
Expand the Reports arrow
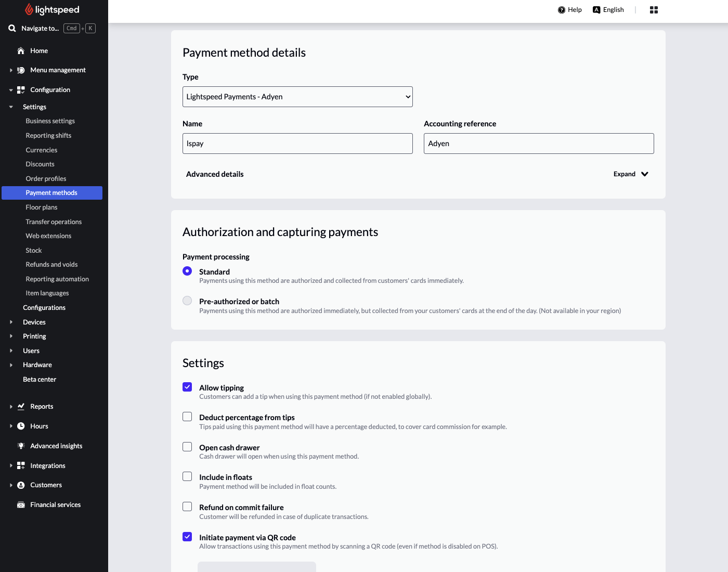pyautogui.click(x=11, y=407)
